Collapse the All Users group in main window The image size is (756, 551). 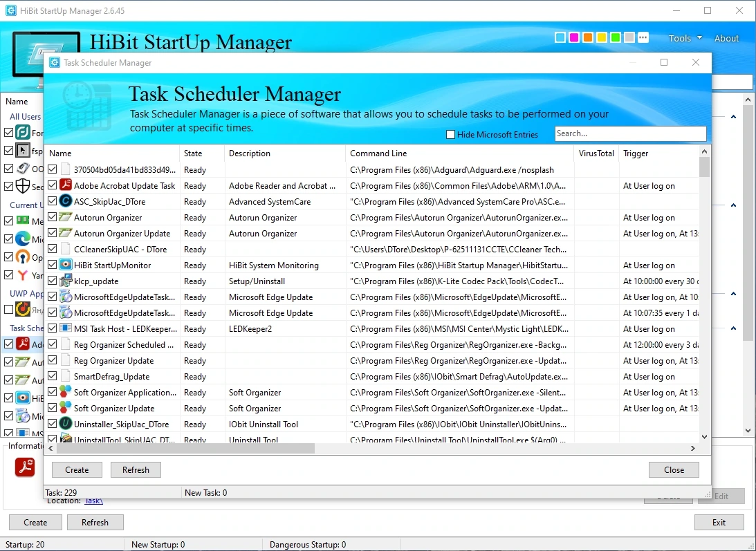(733, 117)
